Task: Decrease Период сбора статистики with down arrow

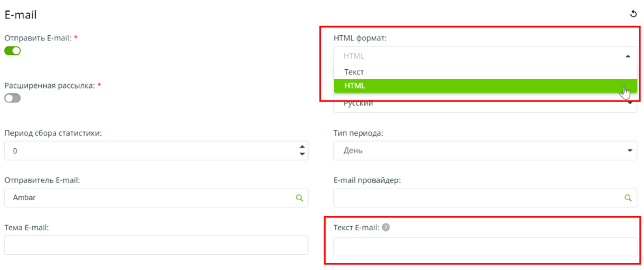Action: (302, 155)
